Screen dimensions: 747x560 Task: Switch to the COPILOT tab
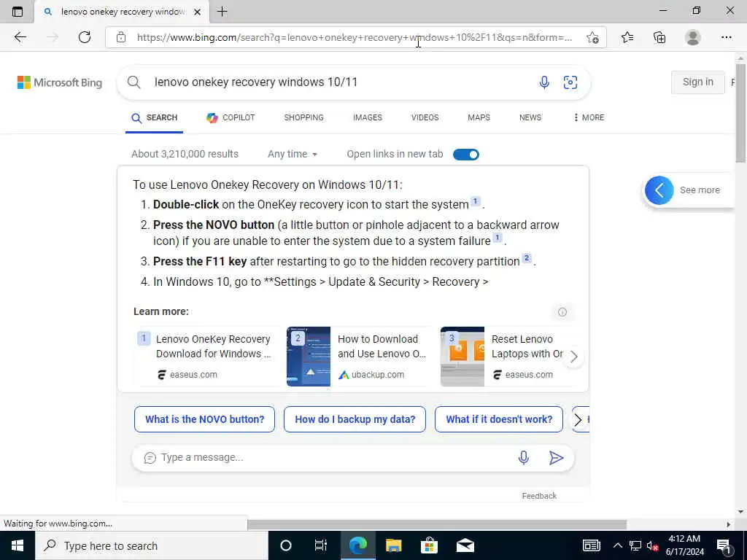click(231, 117)
